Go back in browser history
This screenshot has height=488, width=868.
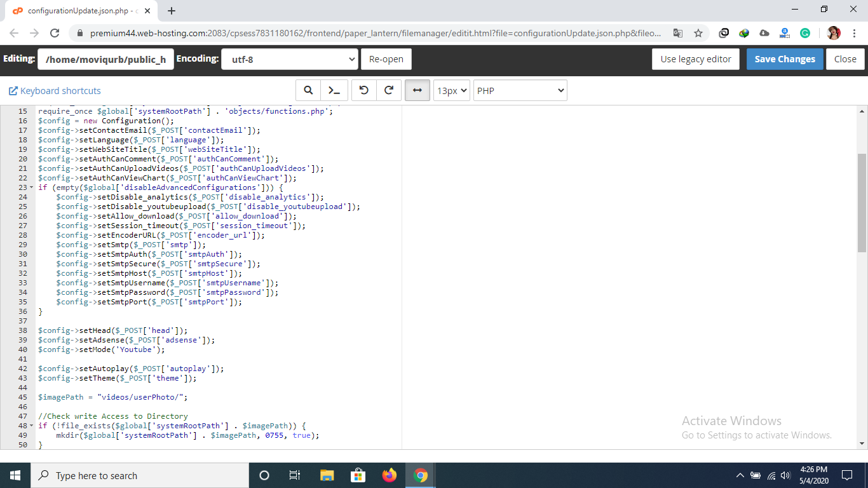pos(14,33)
